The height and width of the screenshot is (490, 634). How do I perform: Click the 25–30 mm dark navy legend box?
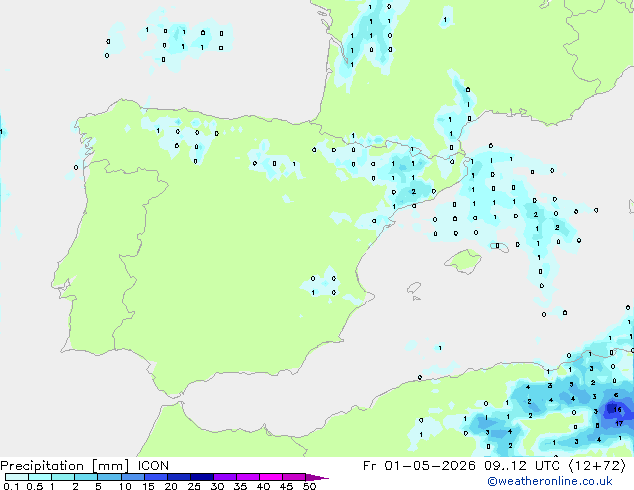pos(202,477)
